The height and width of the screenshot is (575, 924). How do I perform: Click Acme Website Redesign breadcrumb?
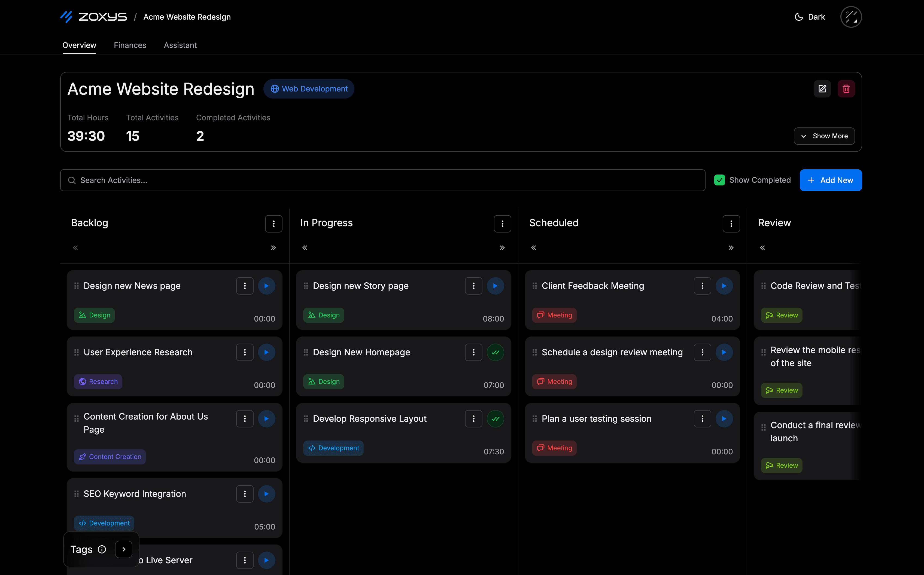tap(187, 17)
